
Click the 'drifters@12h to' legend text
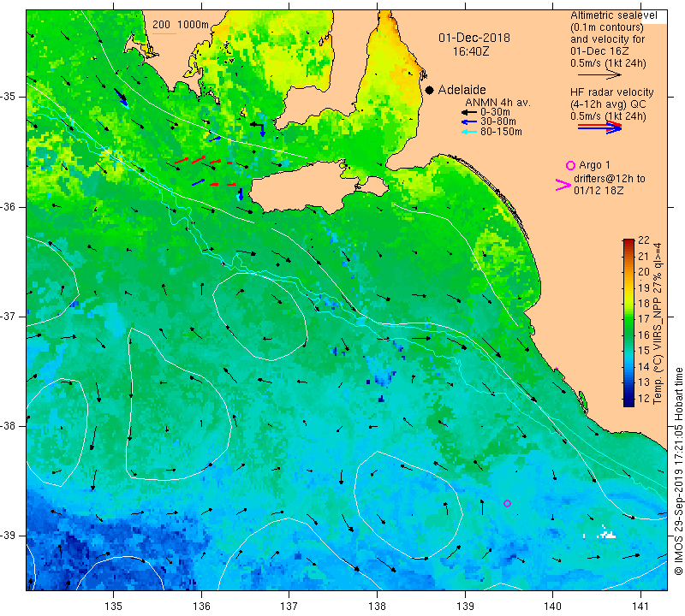coord(610,179)
